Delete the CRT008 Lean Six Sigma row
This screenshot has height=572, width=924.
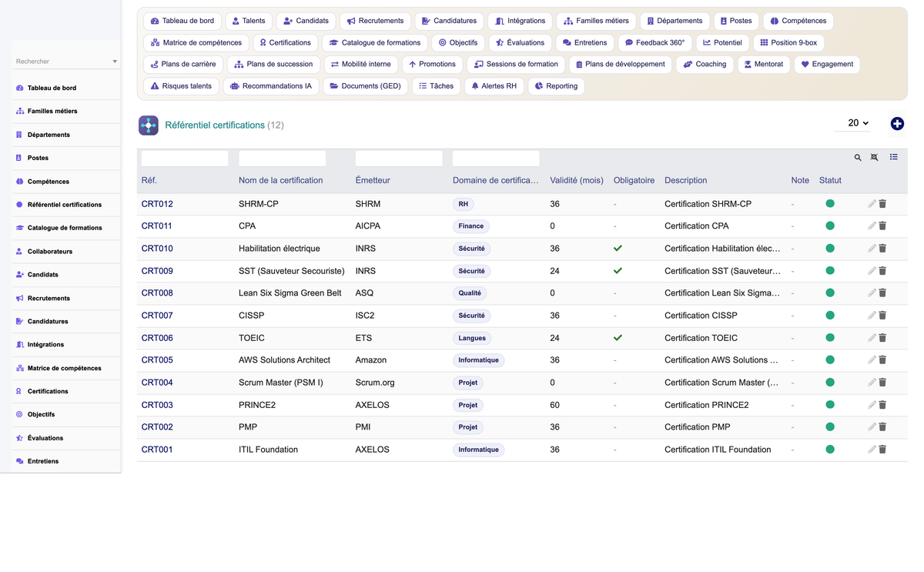(882, 293)
